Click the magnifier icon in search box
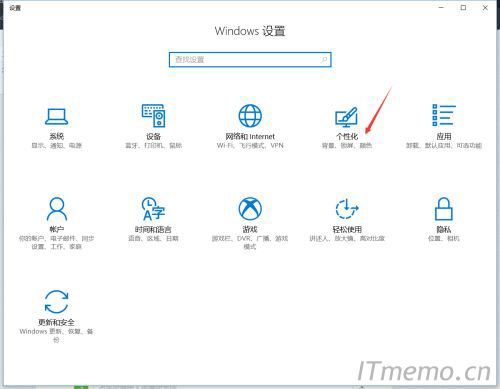This screenshot has width=500, height=389. tap(324, 60)
